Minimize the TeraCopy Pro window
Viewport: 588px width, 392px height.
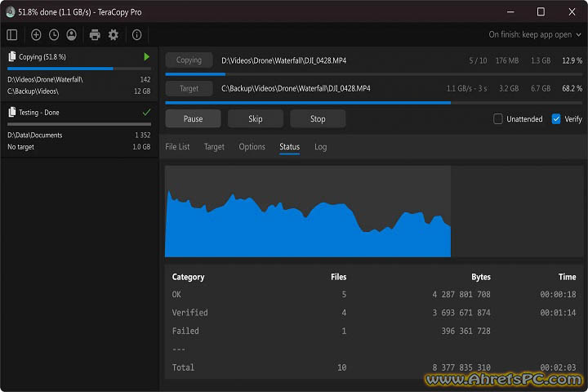point(510,11)
